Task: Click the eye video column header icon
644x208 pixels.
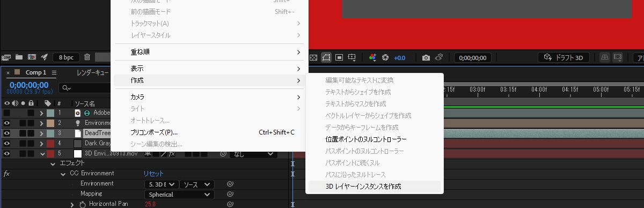Action: tap(7, 103)
